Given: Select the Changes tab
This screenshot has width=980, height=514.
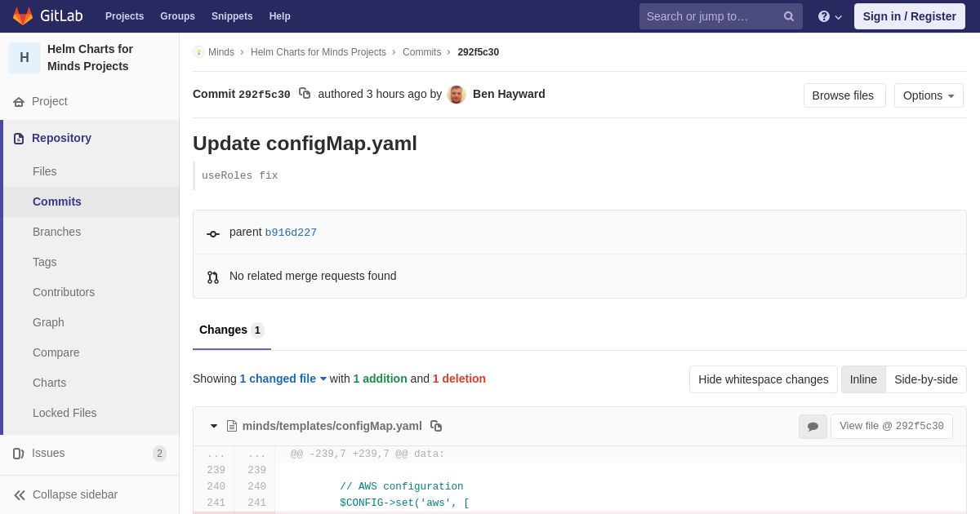Looking at the screenshot, I should 232,330.
